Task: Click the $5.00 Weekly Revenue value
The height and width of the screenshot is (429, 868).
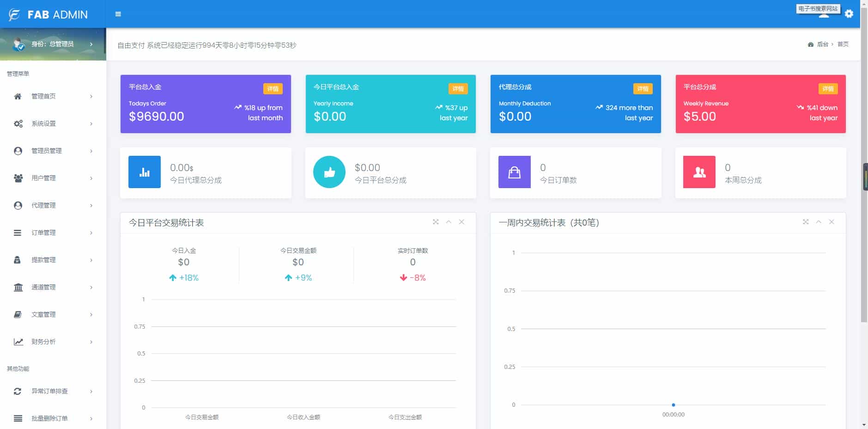Action: tap(700, 116)
